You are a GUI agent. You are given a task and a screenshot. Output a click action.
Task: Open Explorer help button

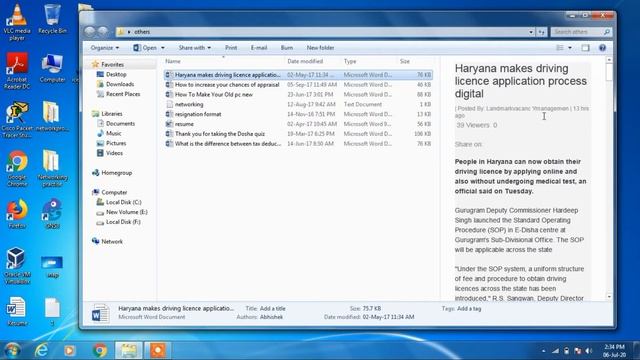point(602,48)
